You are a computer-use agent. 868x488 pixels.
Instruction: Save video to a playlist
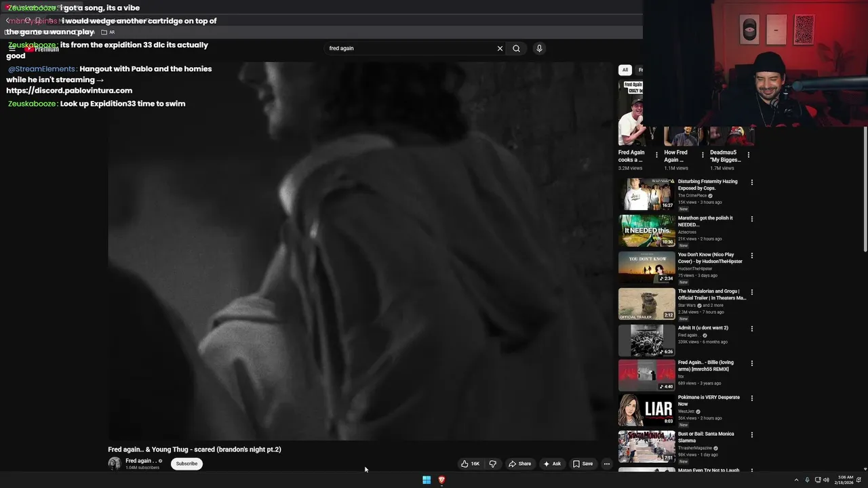pyautogui.click(x=583, y=464)
